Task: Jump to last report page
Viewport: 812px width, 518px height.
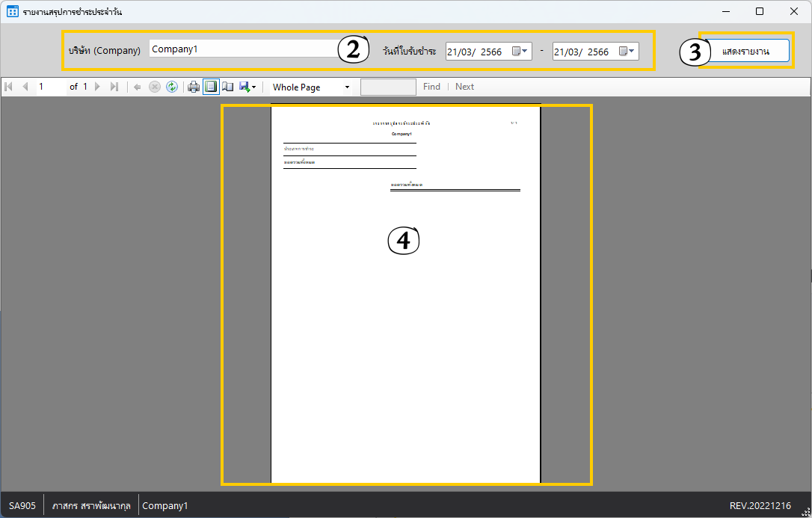Action: (x=114, y=87)
